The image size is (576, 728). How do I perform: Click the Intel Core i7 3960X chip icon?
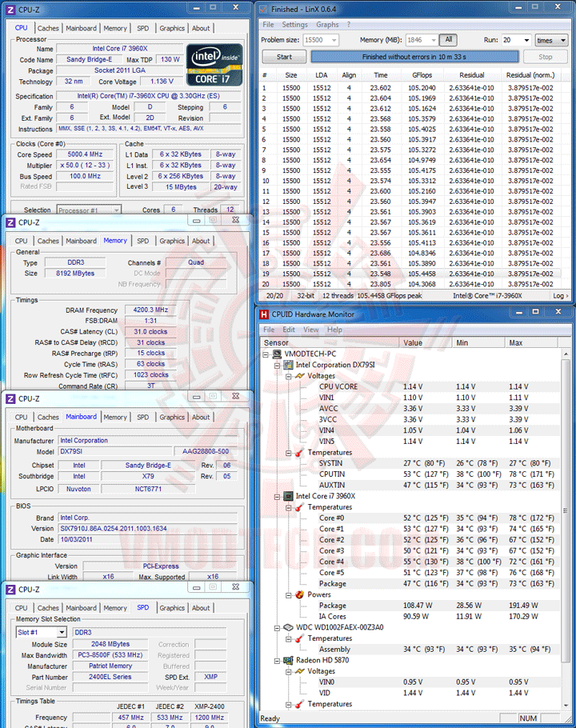[x=288, y=496]
